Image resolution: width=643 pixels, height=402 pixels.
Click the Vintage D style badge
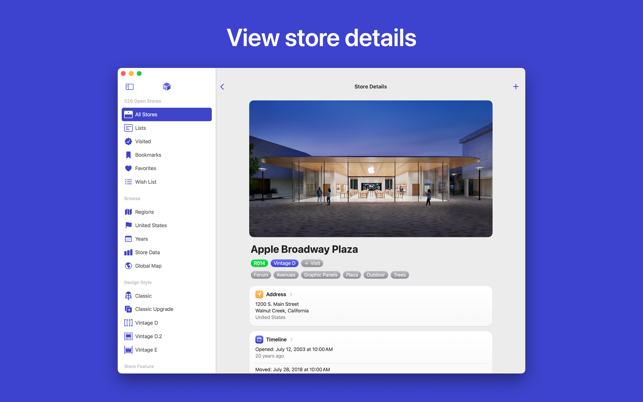tap(285, 263)
